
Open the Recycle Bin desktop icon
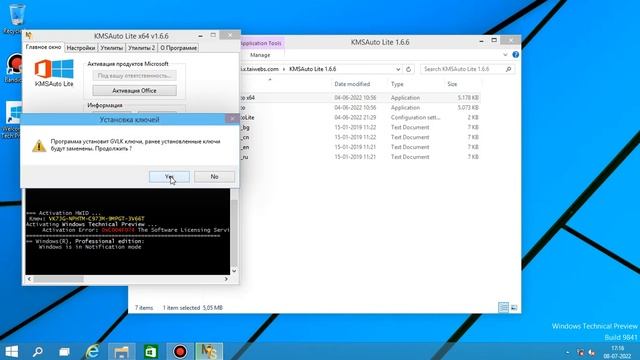(16, 18)
